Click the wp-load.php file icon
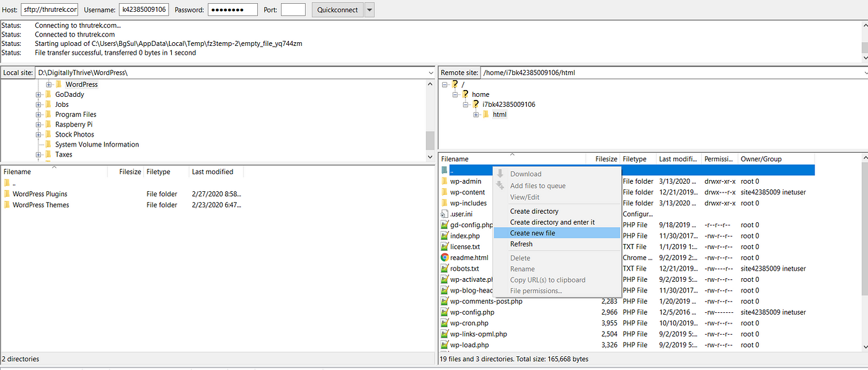Image resolution: width=868 pixels, height=370 pixels. tap(445, 345)
